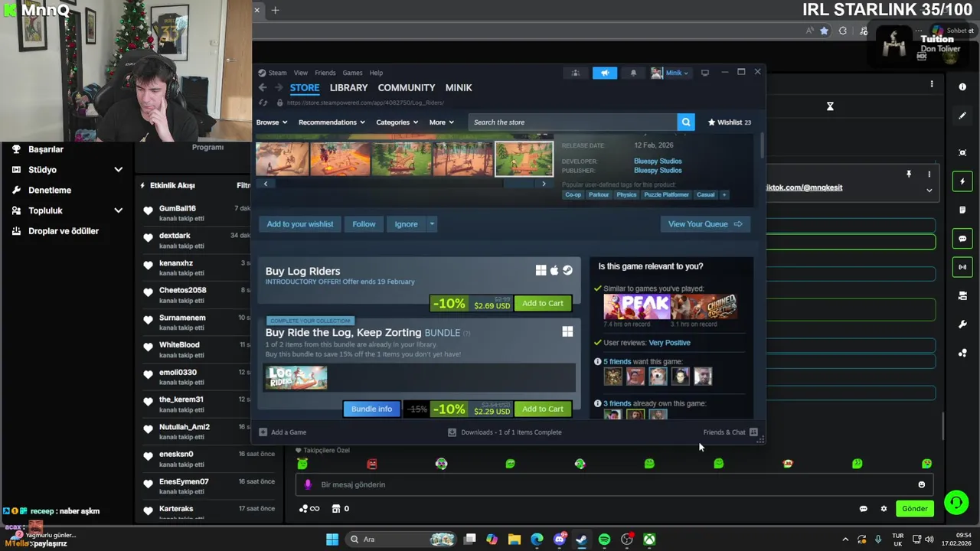Viewport: 980px width, 551px height.
Task: Open the Ignore options dropdown arrow
Action: (432, 224)
